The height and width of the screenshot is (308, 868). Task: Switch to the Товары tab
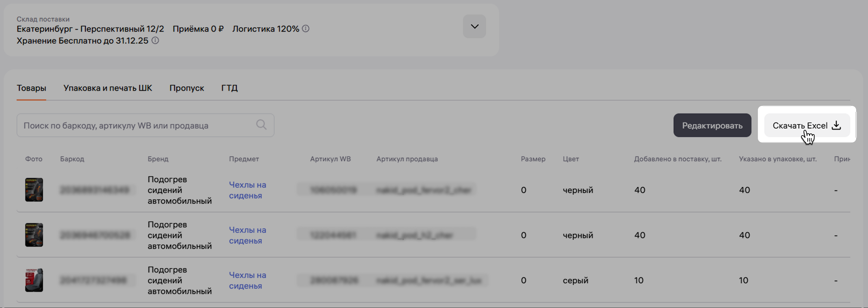[31, 88]
